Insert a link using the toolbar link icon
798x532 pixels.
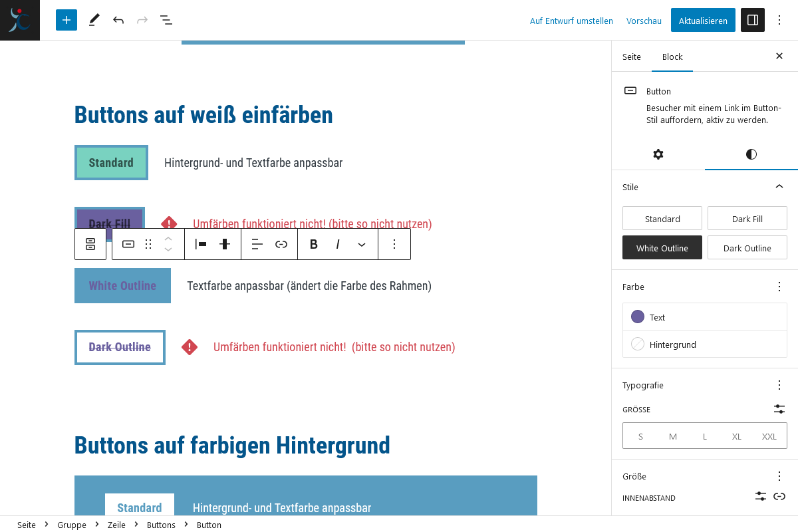coord(281,244)
